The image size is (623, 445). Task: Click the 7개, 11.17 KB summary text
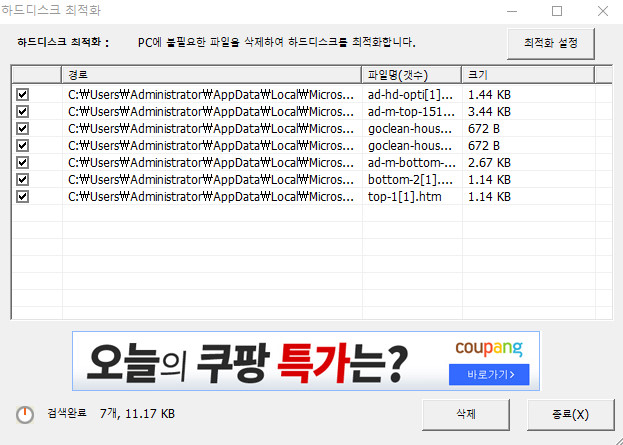[x=137, y=414]
